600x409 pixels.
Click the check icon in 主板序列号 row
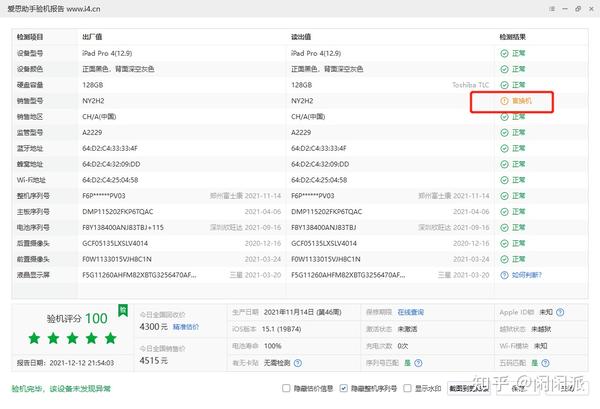504,212
